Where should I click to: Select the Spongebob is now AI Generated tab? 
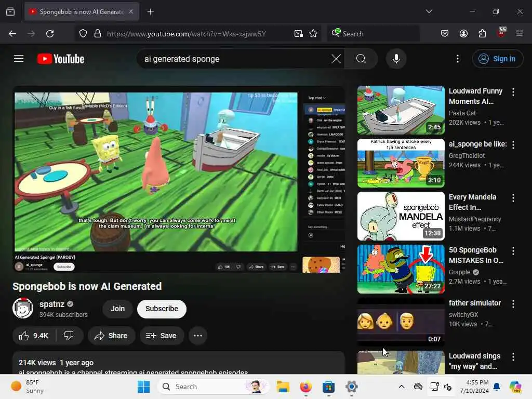point(82,11)
